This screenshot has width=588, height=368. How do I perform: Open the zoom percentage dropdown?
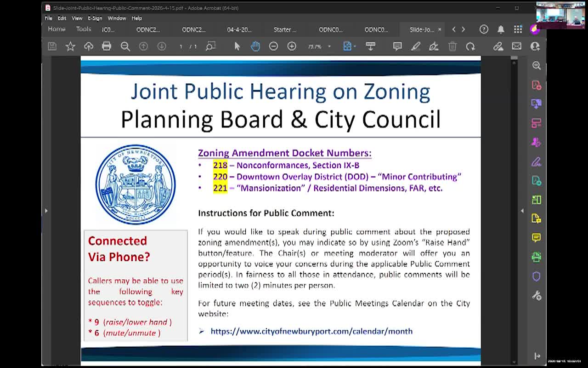click(x=329, y=46)
